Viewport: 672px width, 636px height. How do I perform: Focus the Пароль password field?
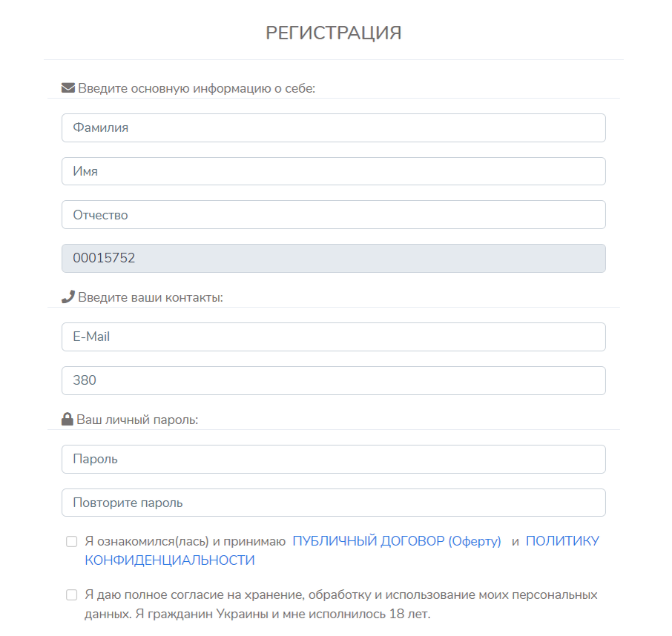(333, 459)
